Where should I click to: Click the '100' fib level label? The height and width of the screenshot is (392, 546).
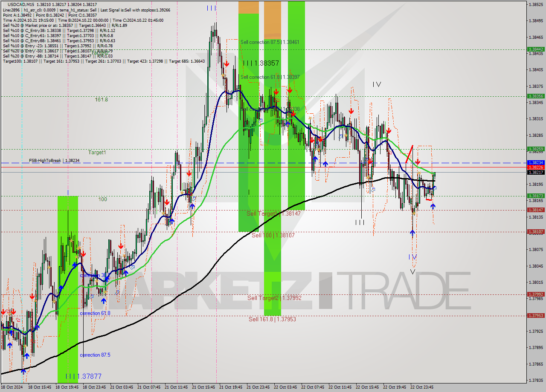102,199
